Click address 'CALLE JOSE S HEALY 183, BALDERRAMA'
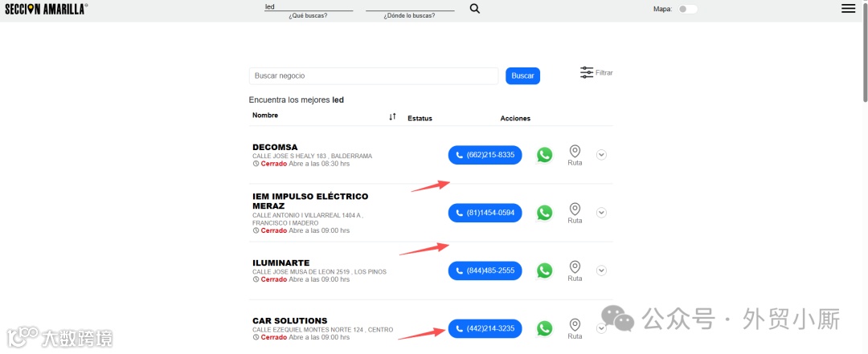This screenshot has width=868, height=354. pos(312,156)
